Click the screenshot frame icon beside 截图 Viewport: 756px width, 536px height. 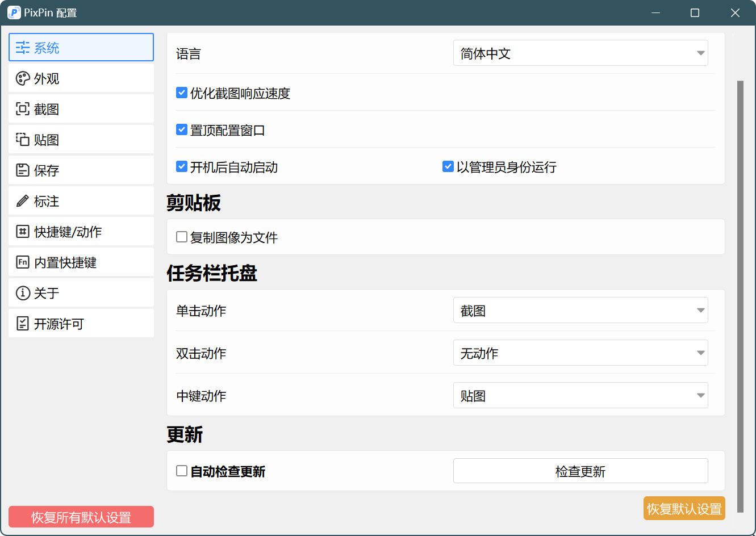[x=23, y=109]
